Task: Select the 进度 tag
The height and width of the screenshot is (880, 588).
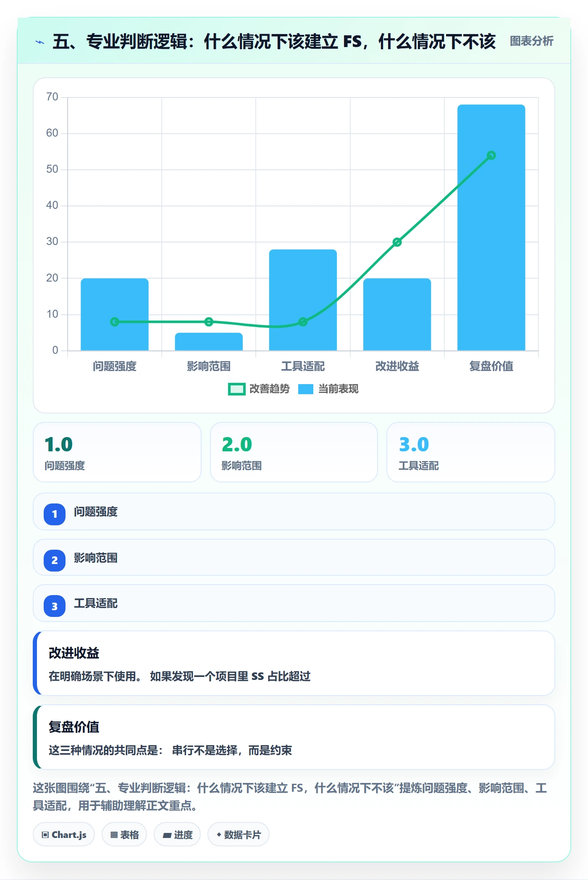Action: [177, 835]
